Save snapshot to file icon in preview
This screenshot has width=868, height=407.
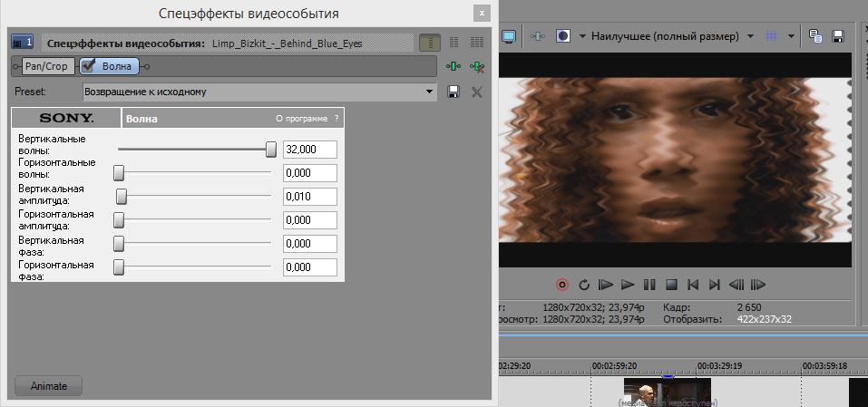[838, 36]
